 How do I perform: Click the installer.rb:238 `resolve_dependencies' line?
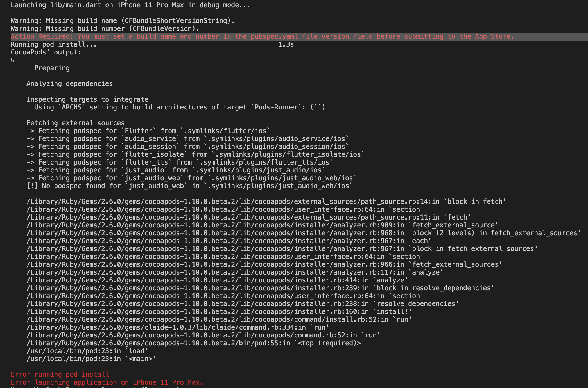point(243,304)
